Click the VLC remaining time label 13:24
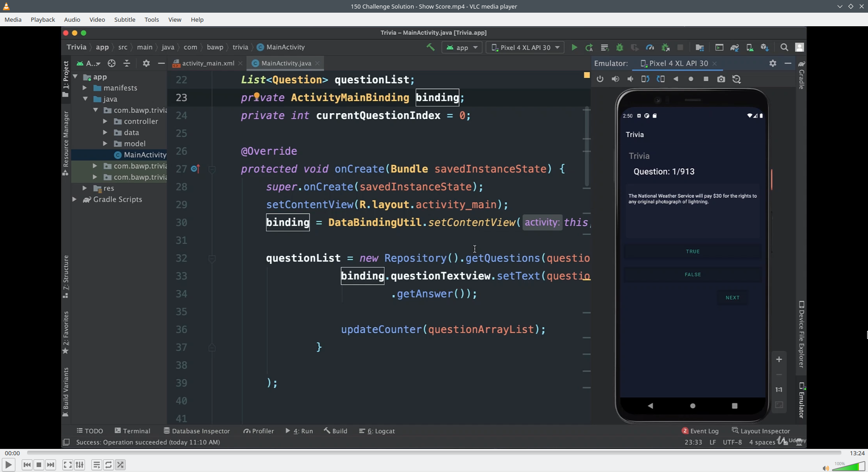 coord(857,453)
